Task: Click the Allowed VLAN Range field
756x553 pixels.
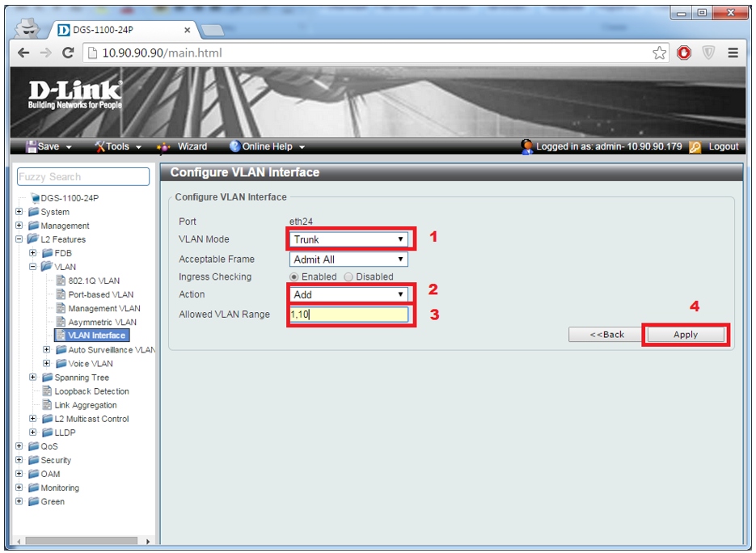Action: pyautogui.click(x=349, y=314)
